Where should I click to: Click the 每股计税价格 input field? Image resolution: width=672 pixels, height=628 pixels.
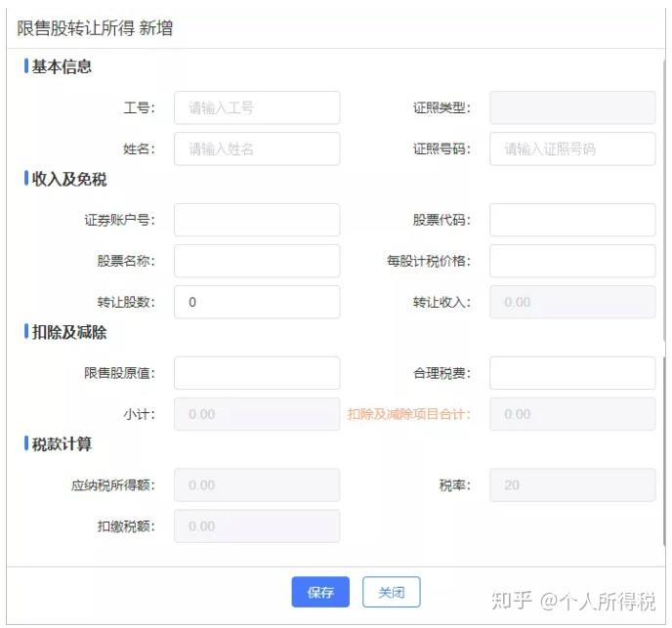pos(572,261)
